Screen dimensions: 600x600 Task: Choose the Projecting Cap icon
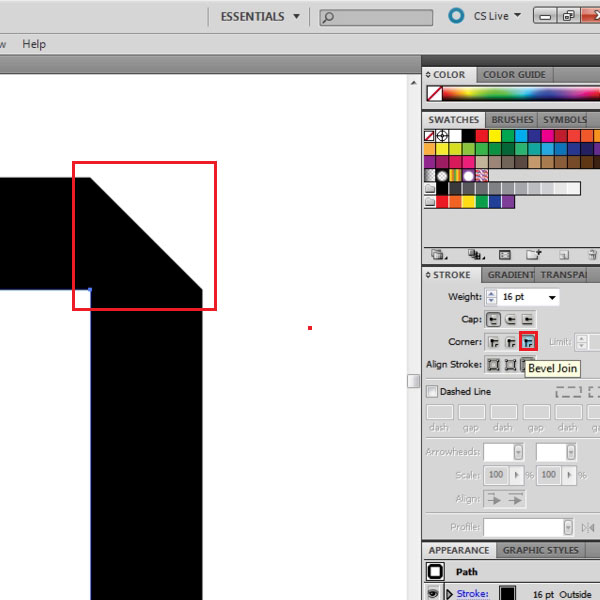(x=527, y=320)
